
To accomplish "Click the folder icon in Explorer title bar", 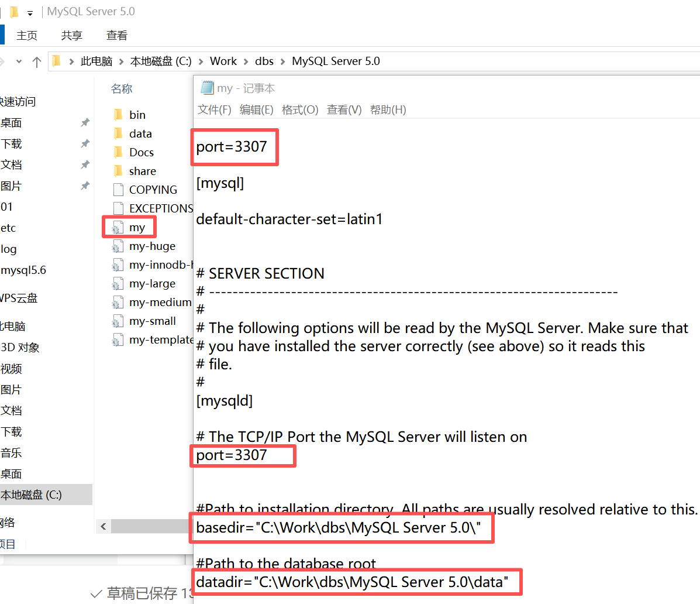I will (x=14, y=12).
